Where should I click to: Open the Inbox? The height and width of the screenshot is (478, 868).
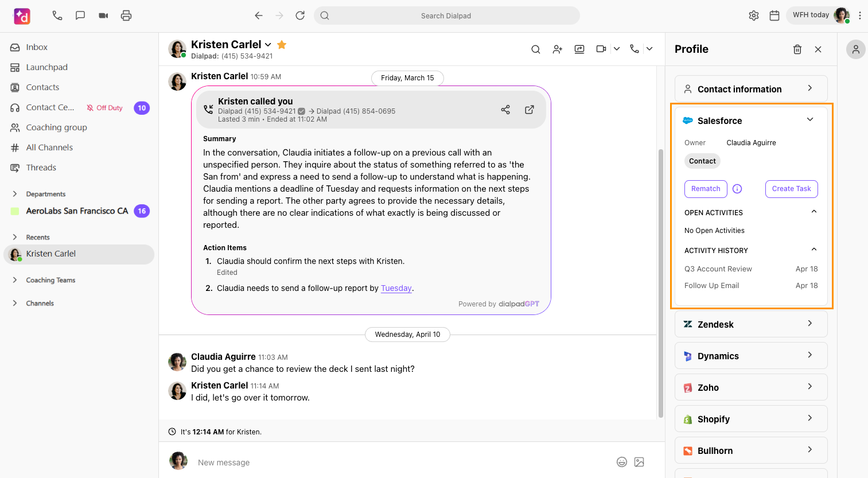tap(37, 47)
